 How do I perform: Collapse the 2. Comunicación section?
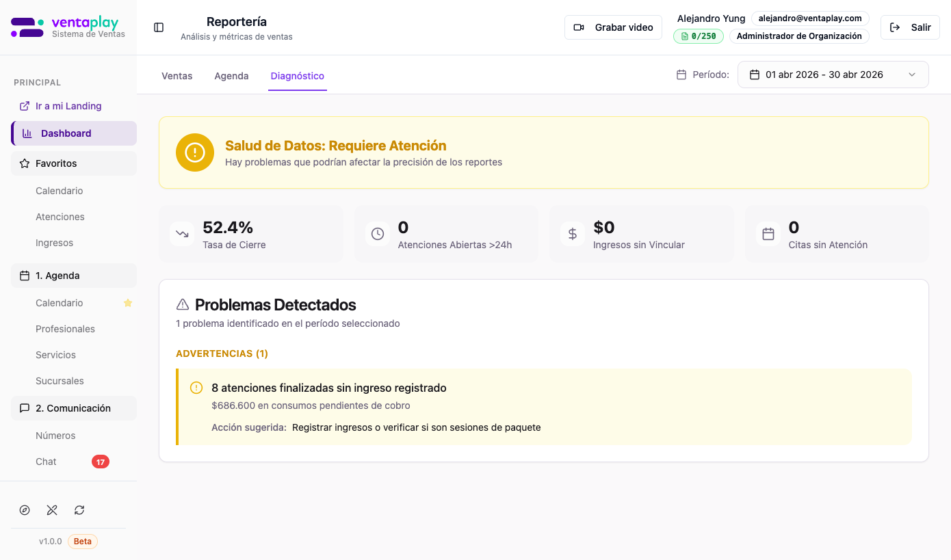[x=74, y=408]
